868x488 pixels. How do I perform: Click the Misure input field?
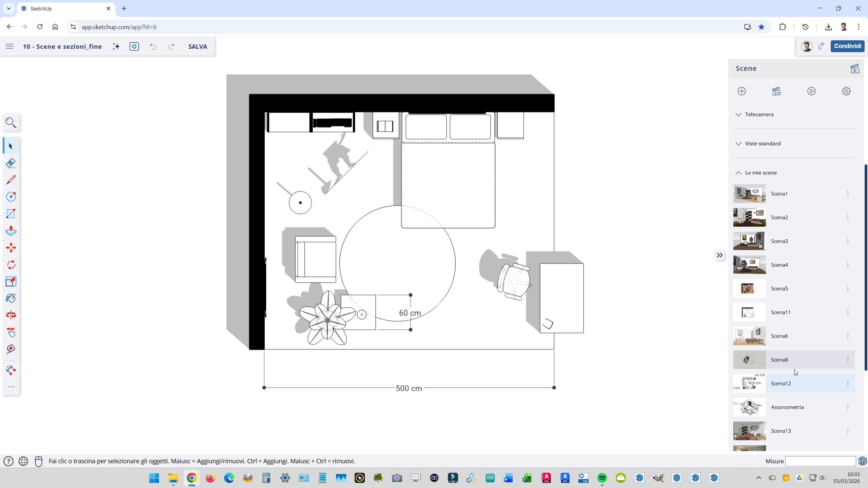click(x=820, y=461)
